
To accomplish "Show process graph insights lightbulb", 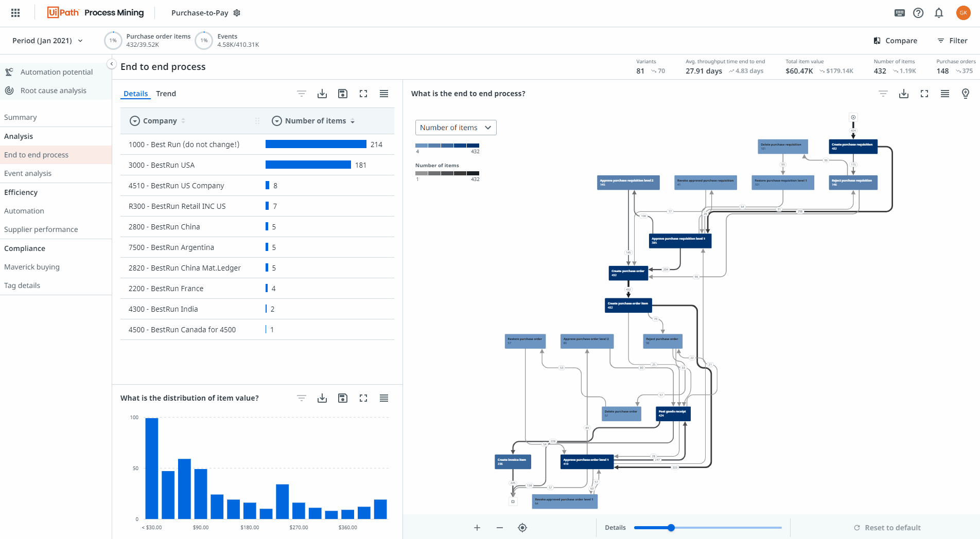I will coord(966,94).
